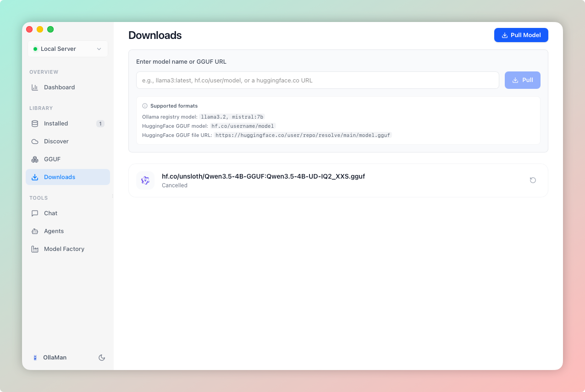585x392 pixels.
Task: Open Model Factory
Action: (68, 249)
